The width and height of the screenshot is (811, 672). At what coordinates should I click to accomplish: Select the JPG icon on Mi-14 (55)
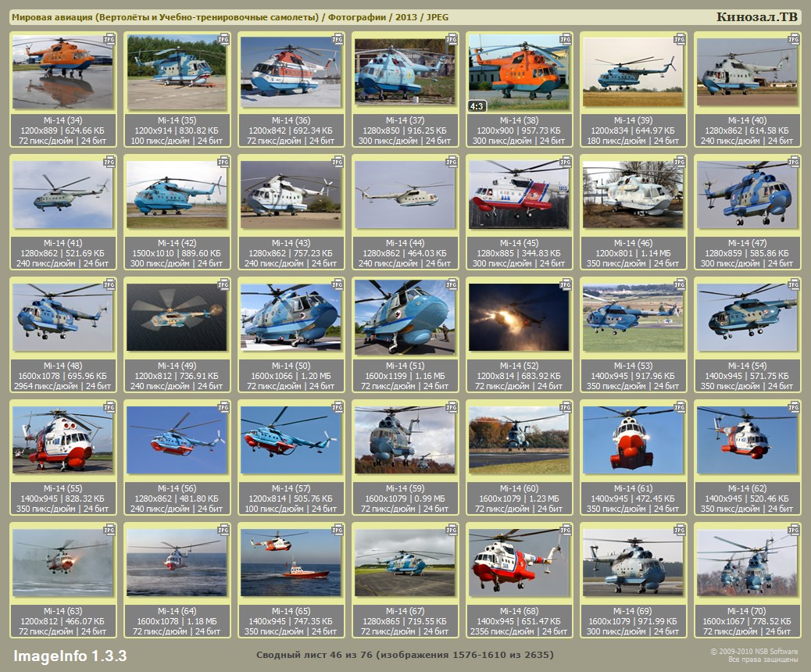tap(109, 407)
